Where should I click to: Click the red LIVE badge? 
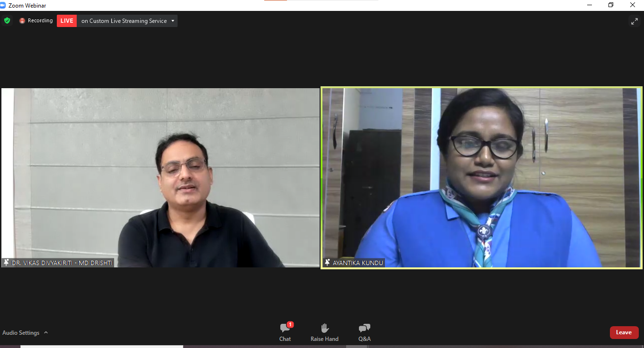coord(67,21)
